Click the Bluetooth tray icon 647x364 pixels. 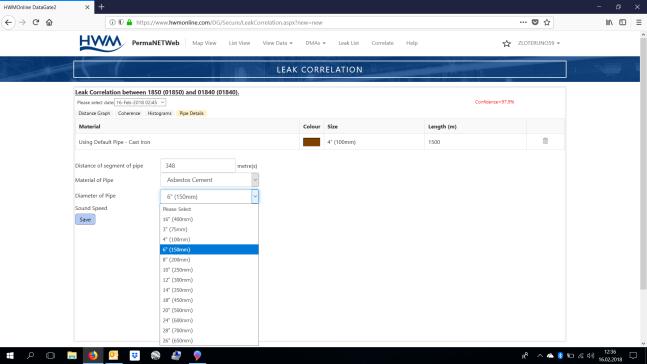click(560, 355)
